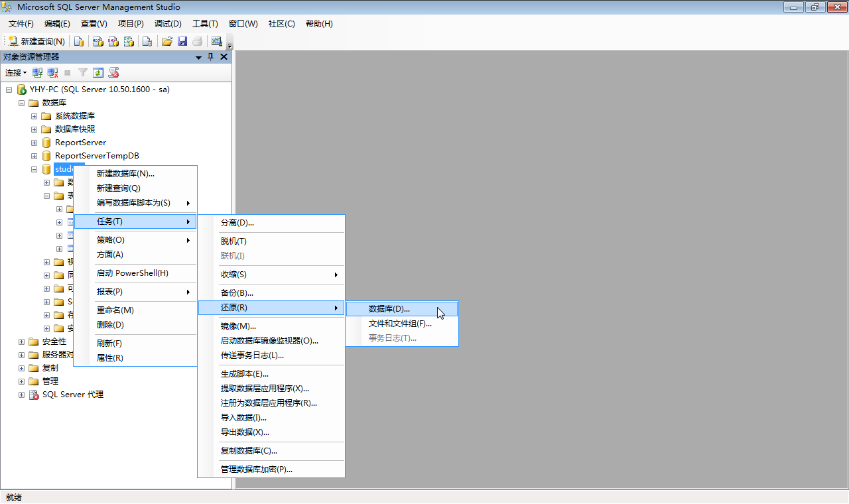The image size is (849, 504).
Task: Click the Activity Monitor toolbar icon
Action: pyautogui.click(x=216, y=41)
